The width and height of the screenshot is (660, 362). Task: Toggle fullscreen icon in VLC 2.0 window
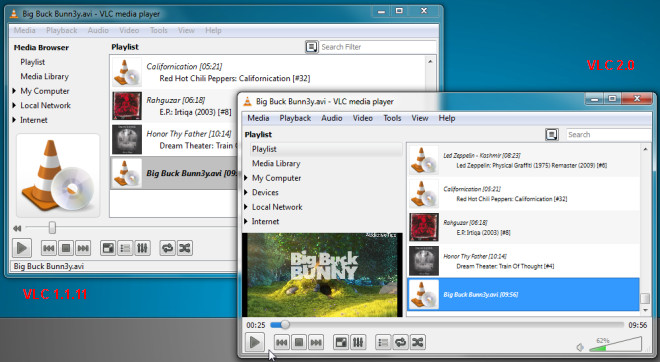click(x=341, y=343)
